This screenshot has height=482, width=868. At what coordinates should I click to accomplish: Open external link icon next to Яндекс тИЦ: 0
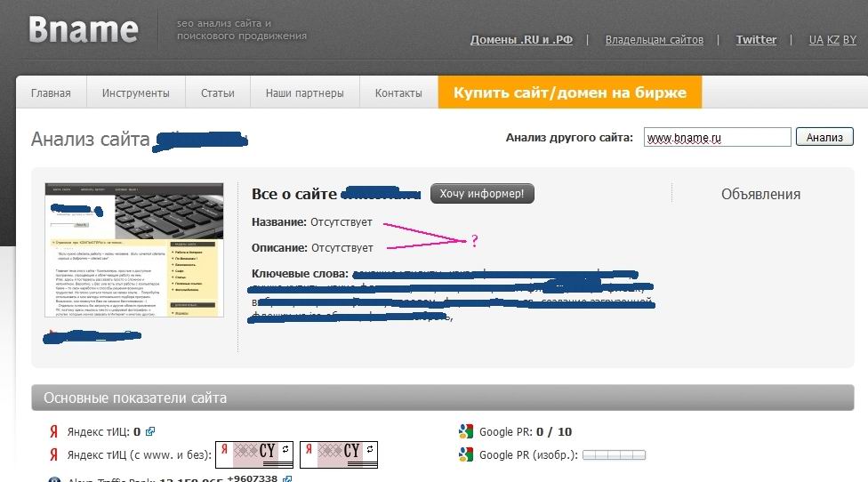pyautogui.click(x=150, y=431)
